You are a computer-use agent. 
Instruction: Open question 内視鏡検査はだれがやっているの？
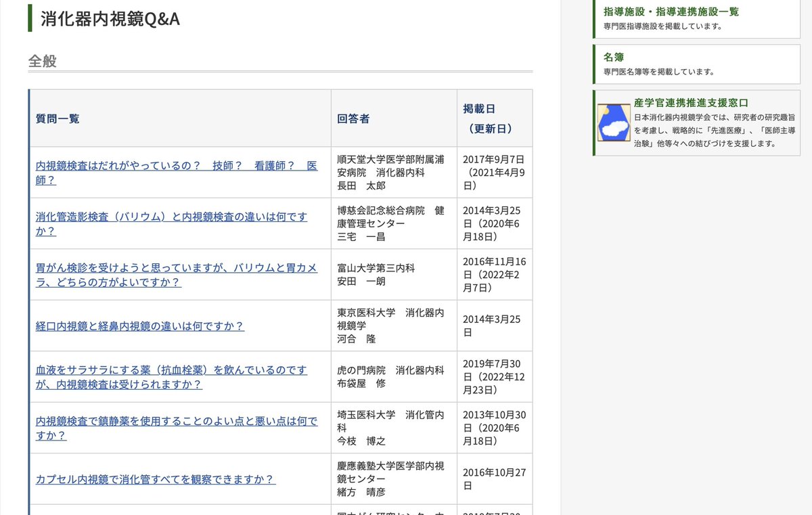(x=177, y=173)
